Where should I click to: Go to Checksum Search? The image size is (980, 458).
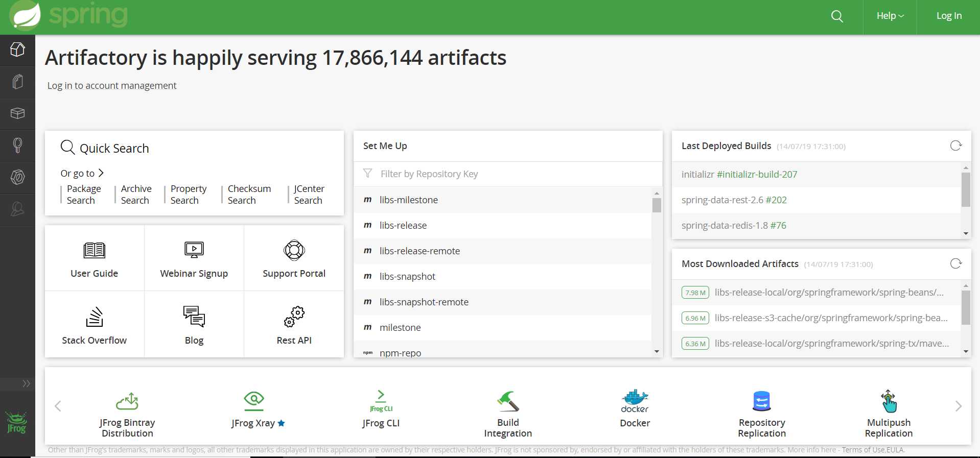coord(249,195)
